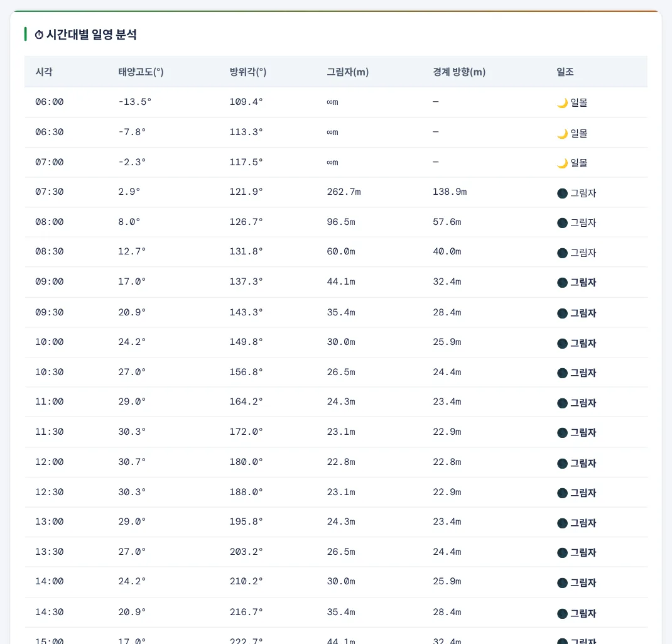
Task: Click the dark shadow circle in the 08:00 row
Action: pyautogui.click(x=562, y=222)
